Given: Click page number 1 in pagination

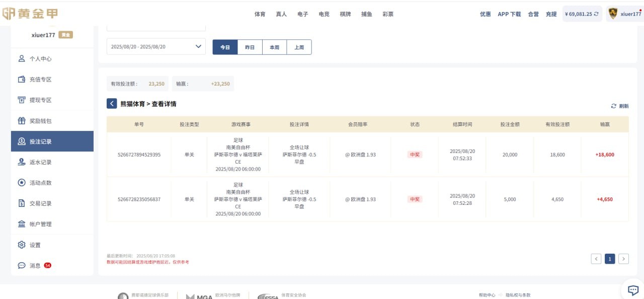Looking at the screenshot, I should pyautogui.click(x=609, y=259).
